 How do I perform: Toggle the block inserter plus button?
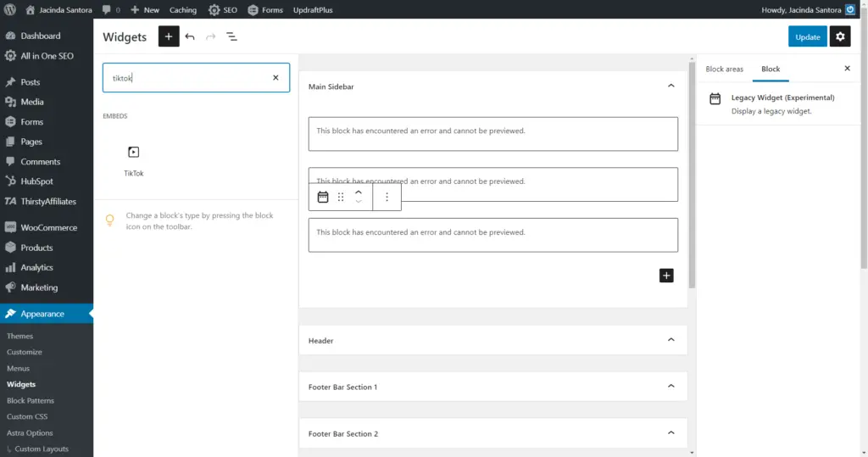click(x=169, y=36)
